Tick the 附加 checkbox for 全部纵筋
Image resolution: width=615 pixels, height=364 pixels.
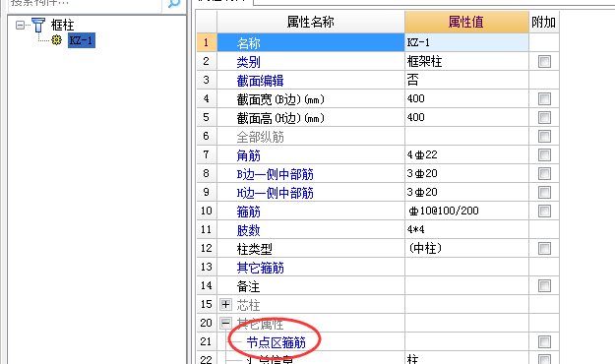(544, 136)
